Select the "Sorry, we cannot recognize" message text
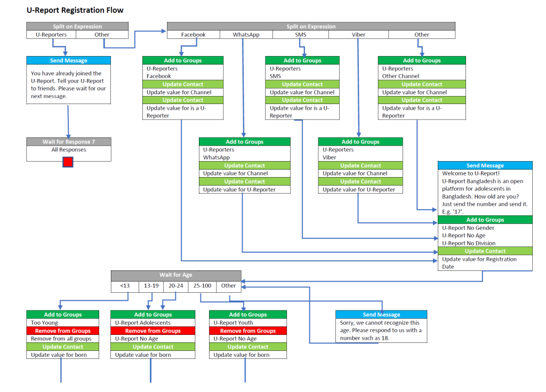The height and width of the screenshot is (392, 546). [x=381, y=330]
